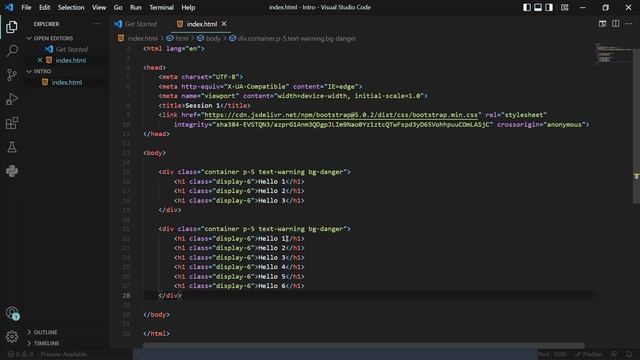Open the Selection menu
Image resolution: width=640 pixels, height=360 pixels.
(x=71, y=7)
